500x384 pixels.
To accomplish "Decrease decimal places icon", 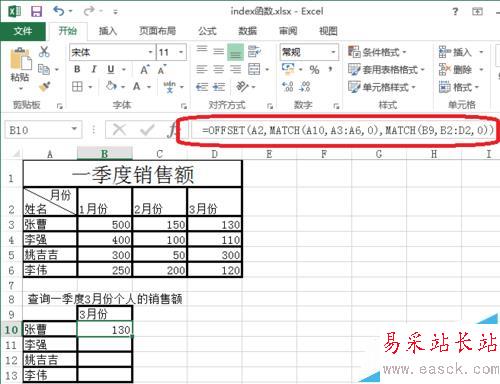I will pyautogui.click(x=305, y=87).
